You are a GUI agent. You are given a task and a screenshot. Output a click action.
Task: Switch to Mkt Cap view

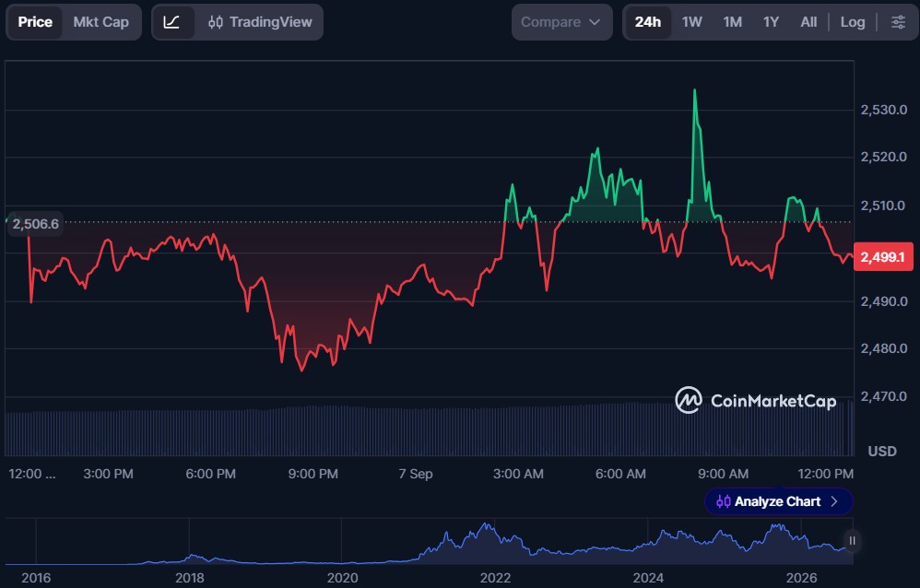coord(100,22)
